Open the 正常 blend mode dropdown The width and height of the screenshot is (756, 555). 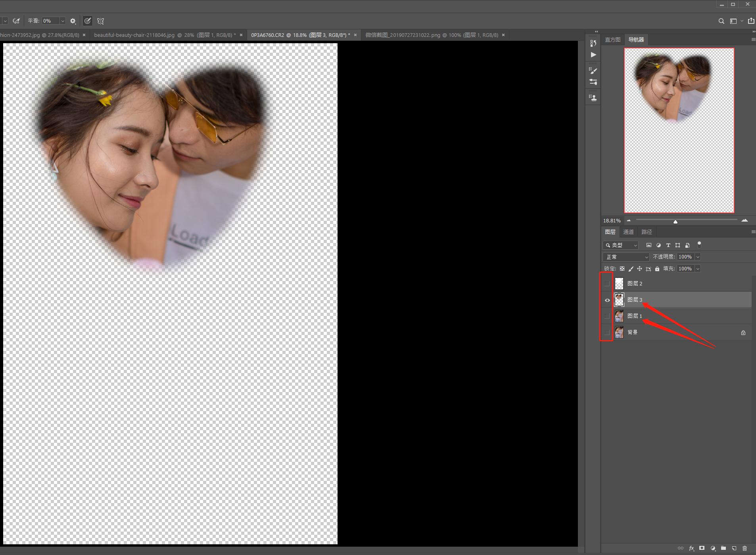[626, 257]
